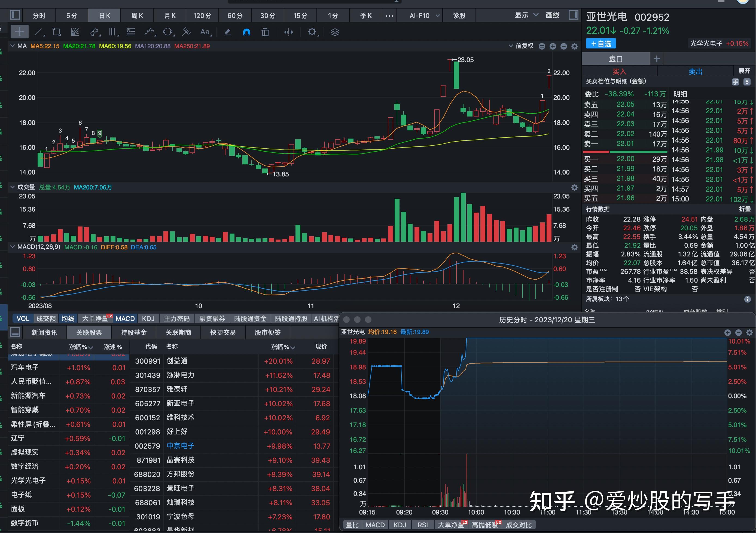Select the crosshair move tool
The width and height of the screenshot is (756, 533).
(x=19, y=32)
